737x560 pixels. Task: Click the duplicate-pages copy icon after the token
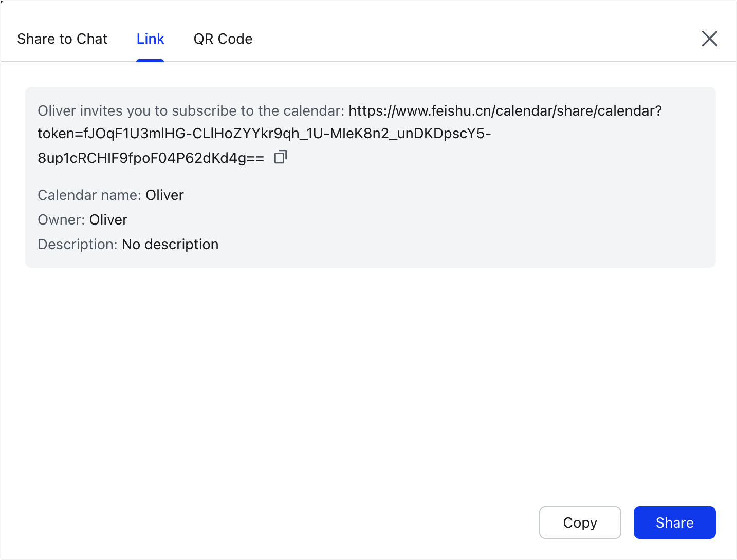280,157
